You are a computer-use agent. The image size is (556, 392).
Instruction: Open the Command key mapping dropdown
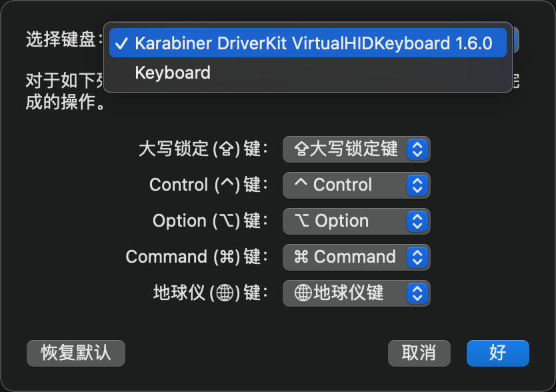tap(357, 257)
